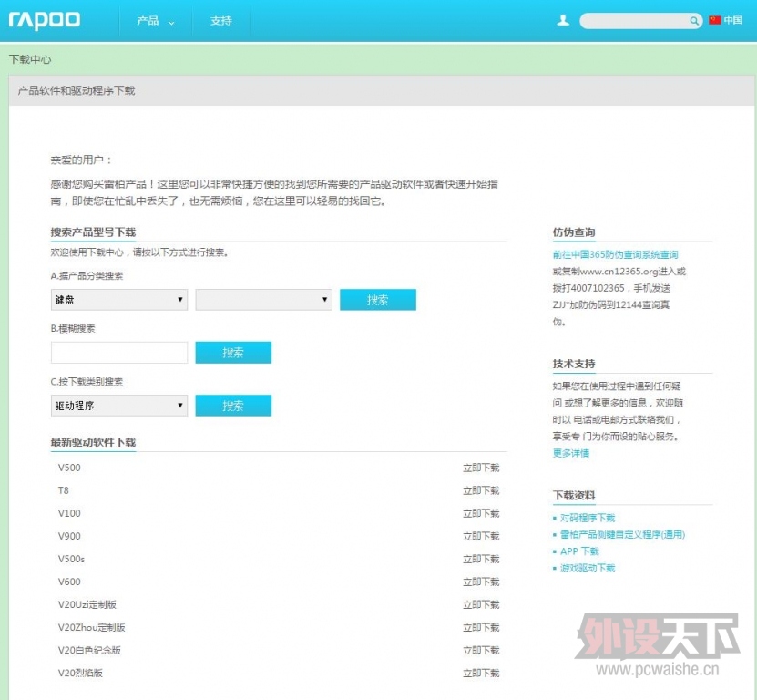This screenshot has width=757, height=700.
Task: Click the magnifier icon in search bar
Action: point(694,21)
